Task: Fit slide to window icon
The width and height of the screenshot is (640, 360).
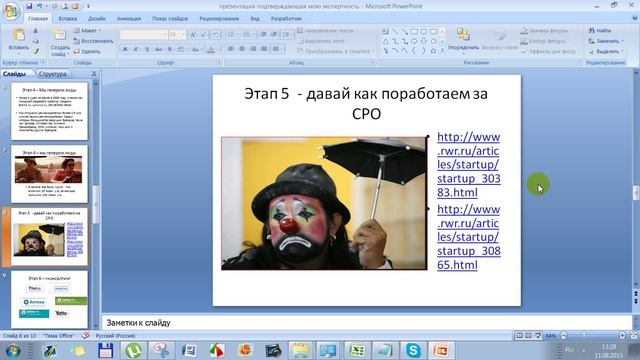Action: [x=633, y=335]
